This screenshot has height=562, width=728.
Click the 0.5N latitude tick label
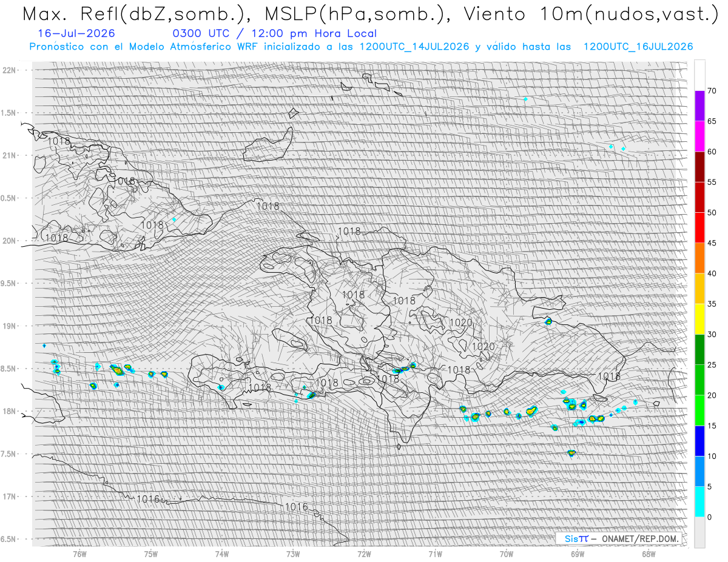click(x=9, y=198)
